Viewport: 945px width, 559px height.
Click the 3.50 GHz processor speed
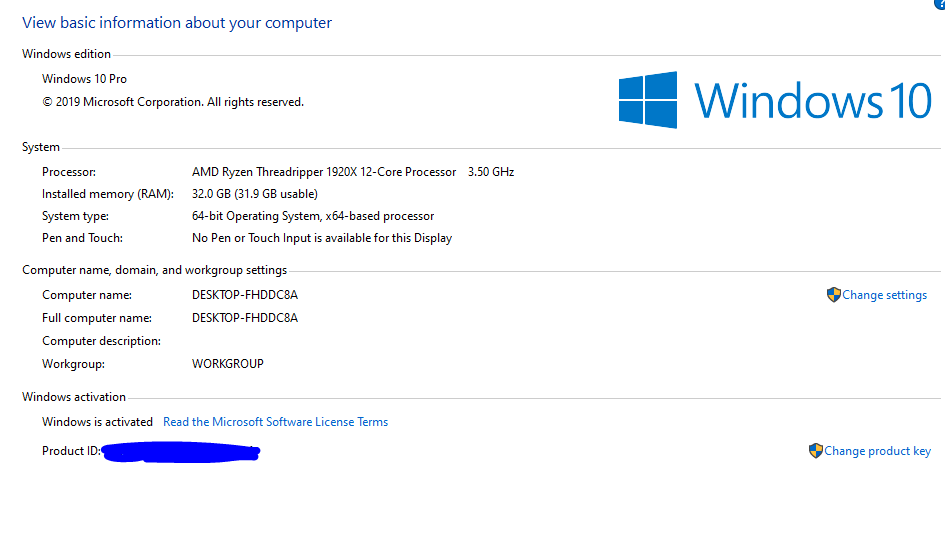click(491, 172)
